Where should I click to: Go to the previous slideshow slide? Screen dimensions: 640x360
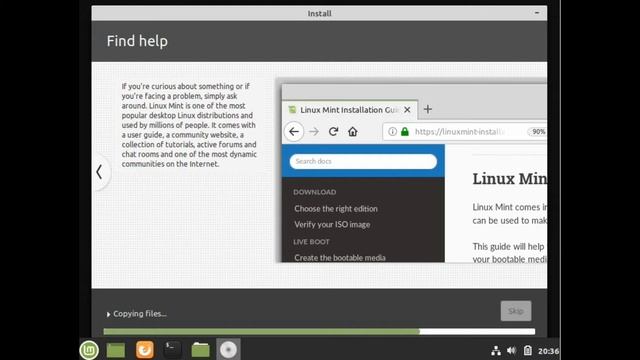tap(99, 172)
